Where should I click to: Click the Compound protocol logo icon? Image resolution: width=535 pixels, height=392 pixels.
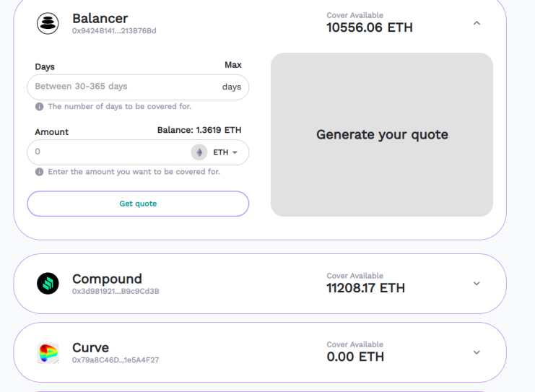click(x=48, y=284)
